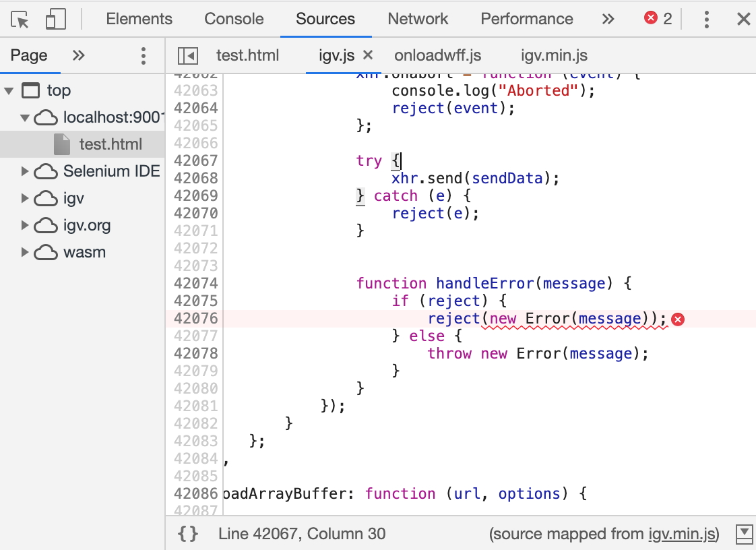The width and height of the screenshot is (756, 550).
Task: Switch to the Network panel
Action: pos(418,19)
